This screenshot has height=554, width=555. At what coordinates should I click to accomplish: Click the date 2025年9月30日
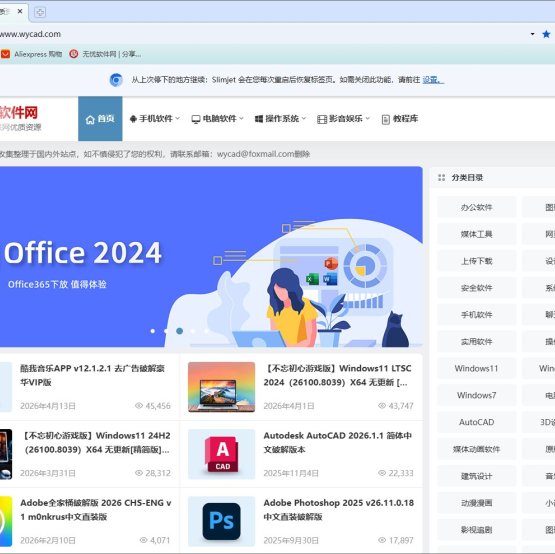click(x=291, y=540)
